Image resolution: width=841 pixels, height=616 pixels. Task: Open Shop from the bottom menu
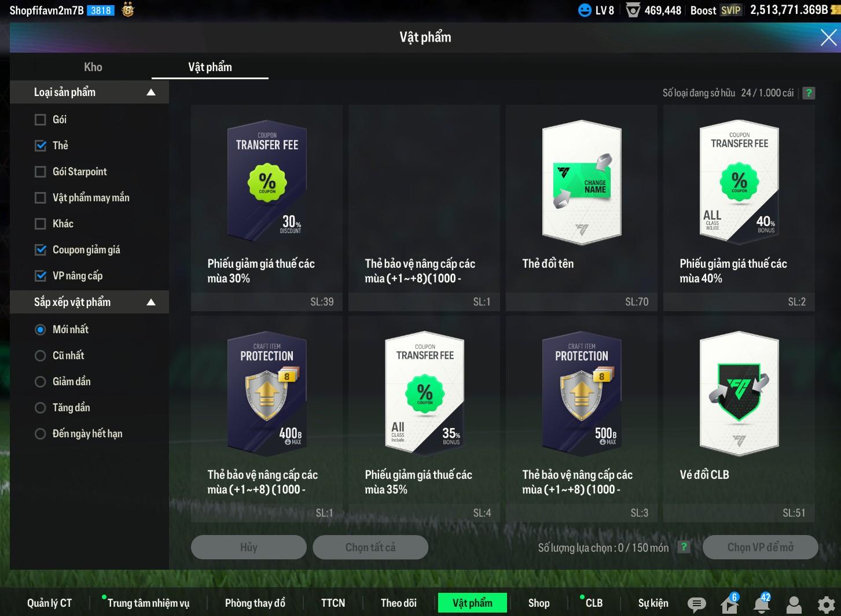click(x=538, y=603)
